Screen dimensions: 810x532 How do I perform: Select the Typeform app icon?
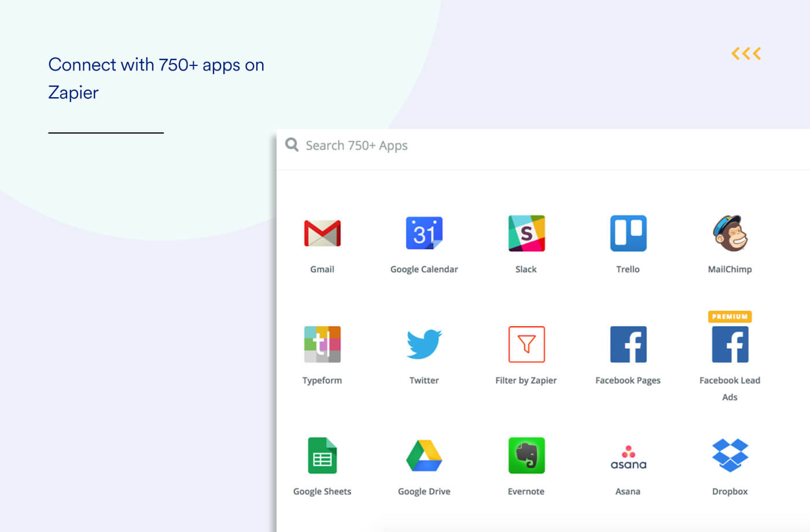(x=322, y=344)
